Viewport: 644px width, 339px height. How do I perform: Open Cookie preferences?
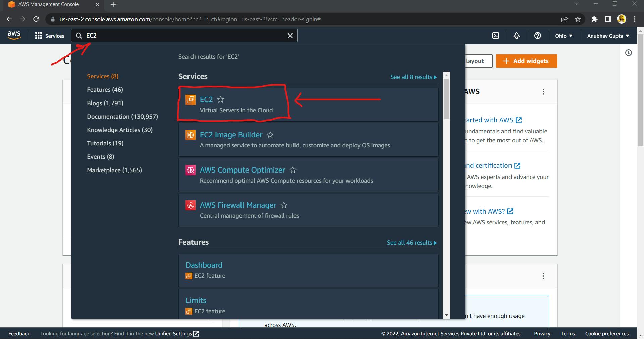click(607, 334)
